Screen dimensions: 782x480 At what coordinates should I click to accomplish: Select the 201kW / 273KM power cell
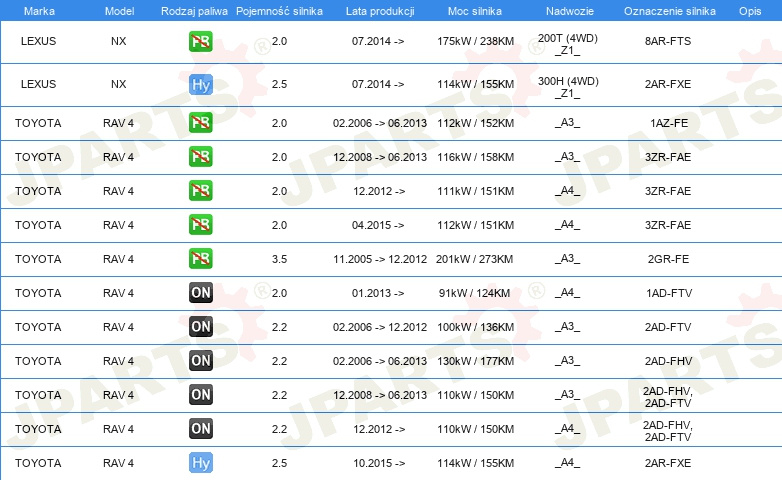tap(474, 259)
